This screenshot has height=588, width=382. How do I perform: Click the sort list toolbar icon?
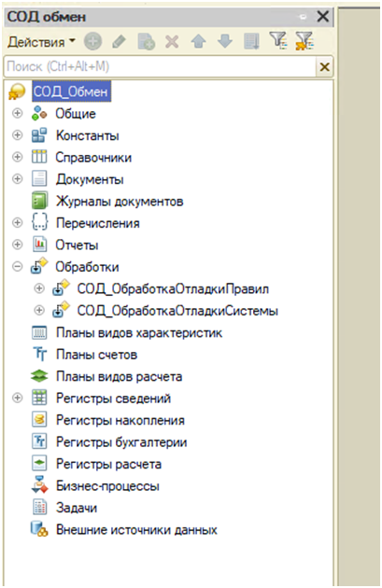coord(251,41)
